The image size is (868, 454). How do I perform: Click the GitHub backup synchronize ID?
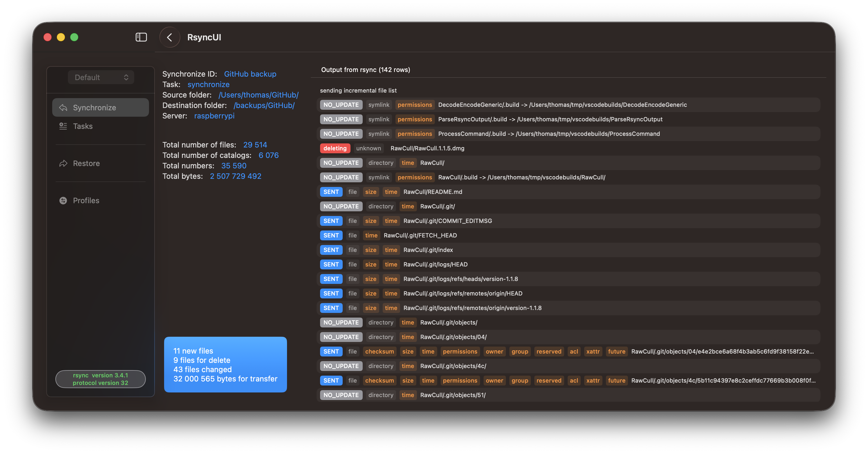pos(250,74)
